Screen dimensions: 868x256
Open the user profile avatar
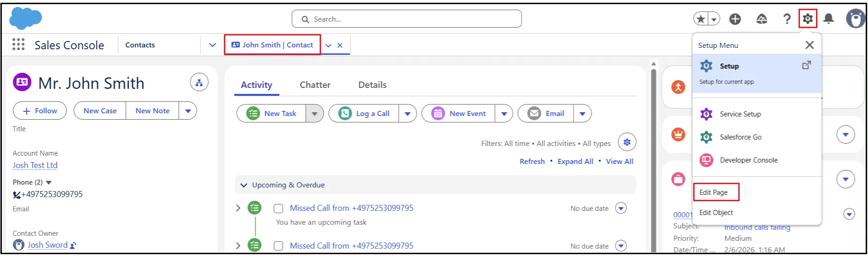[855, 19]
